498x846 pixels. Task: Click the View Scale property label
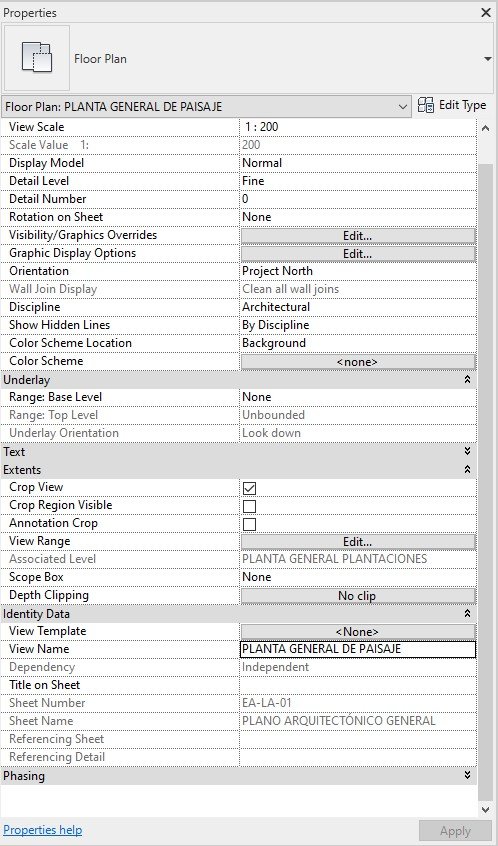[37, 127]
